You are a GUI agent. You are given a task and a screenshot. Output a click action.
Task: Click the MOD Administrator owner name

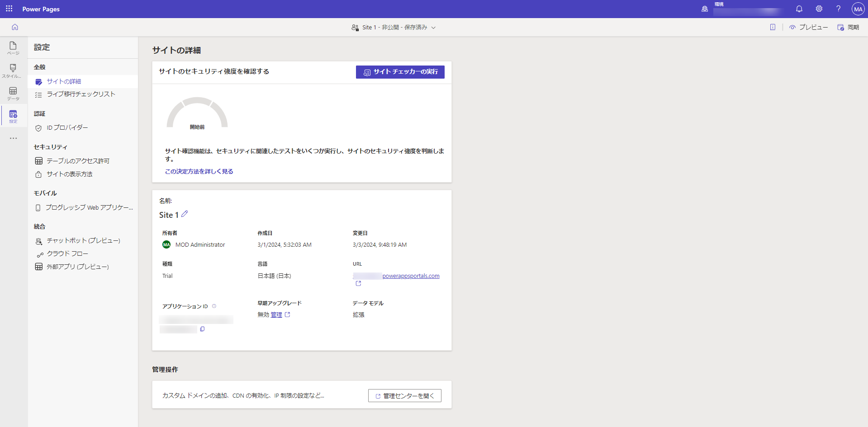[x=200, y=244]
